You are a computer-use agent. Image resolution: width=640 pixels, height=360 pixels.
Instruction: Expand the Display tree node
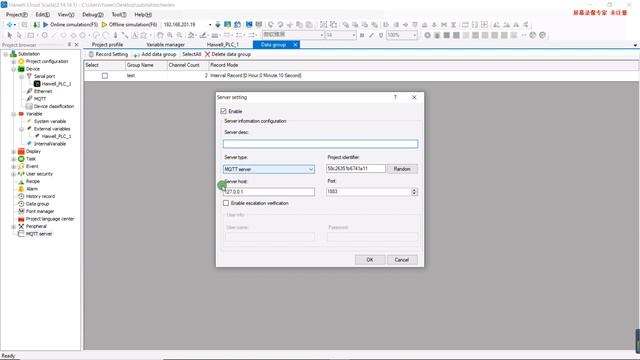(13, 151)
